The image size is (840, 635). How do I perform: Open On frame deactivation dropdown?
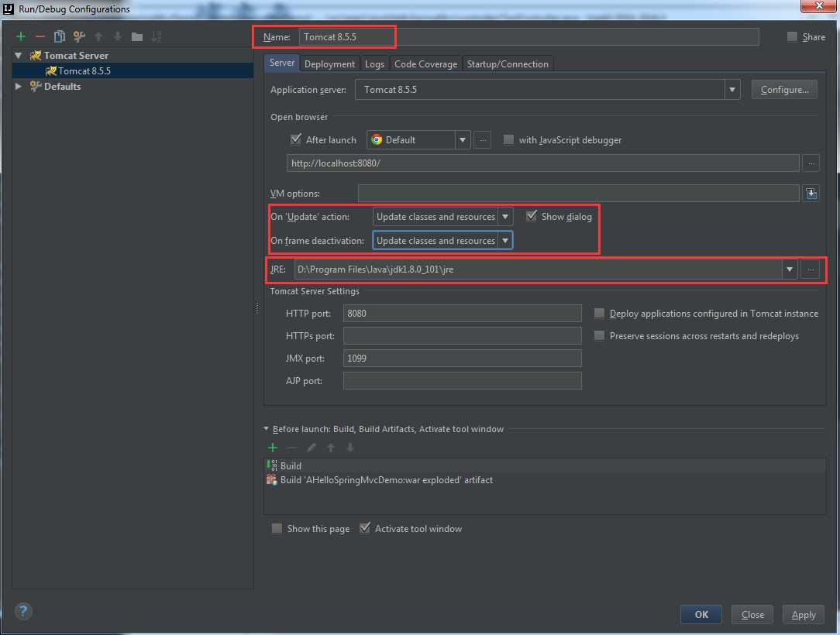tap(505, 240)
